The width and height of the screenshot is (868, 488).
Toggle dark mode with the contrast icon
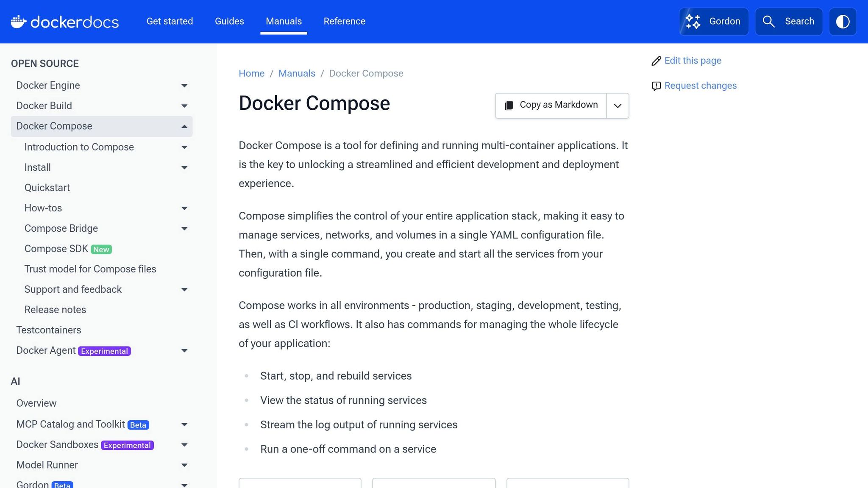point(843,21)
